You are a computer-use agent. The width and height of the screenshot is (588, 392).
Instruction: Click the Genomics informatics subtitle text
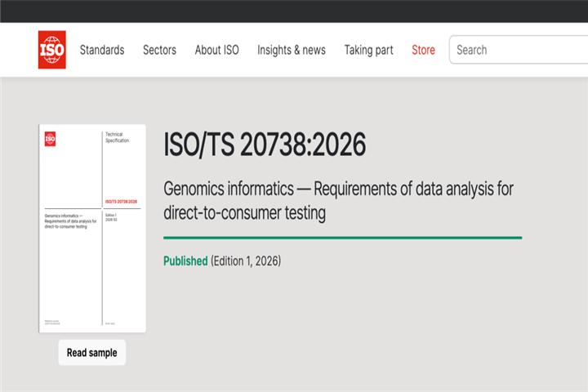[x=338, y=201]
